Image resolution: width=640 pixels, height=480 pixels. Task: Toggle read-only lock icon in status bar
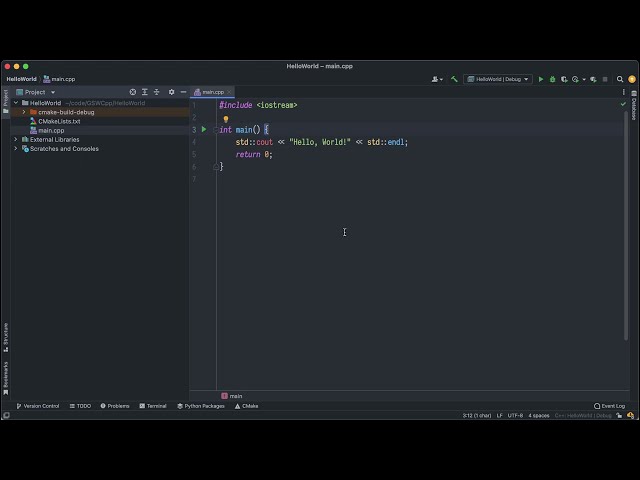click(x=619, y=416)
